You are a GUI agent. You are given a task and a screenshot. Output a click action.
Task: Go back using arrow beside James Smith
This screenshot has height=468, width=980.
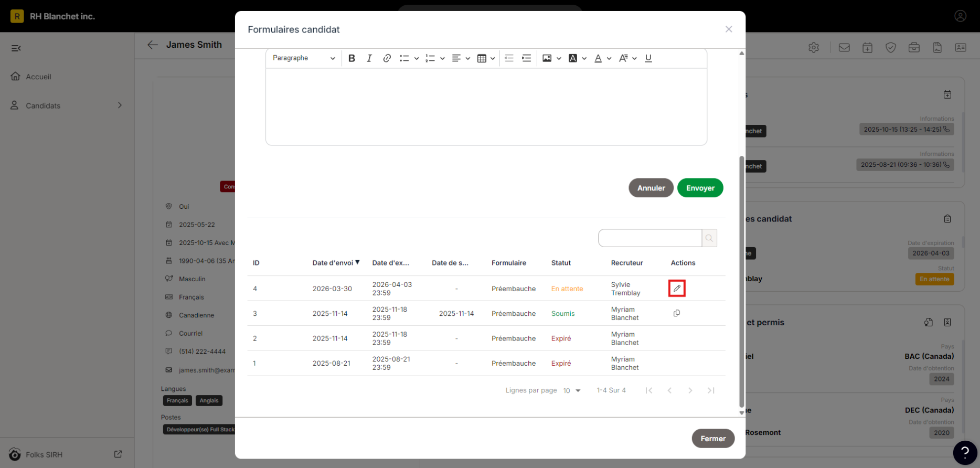tap(153, 45)
